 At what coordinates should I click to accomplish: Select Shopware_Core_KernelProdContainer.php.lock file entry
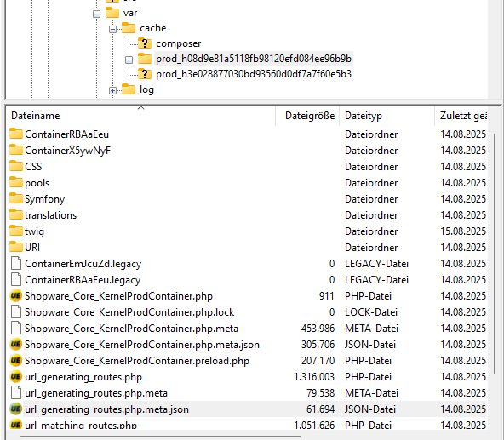(129, 312)
